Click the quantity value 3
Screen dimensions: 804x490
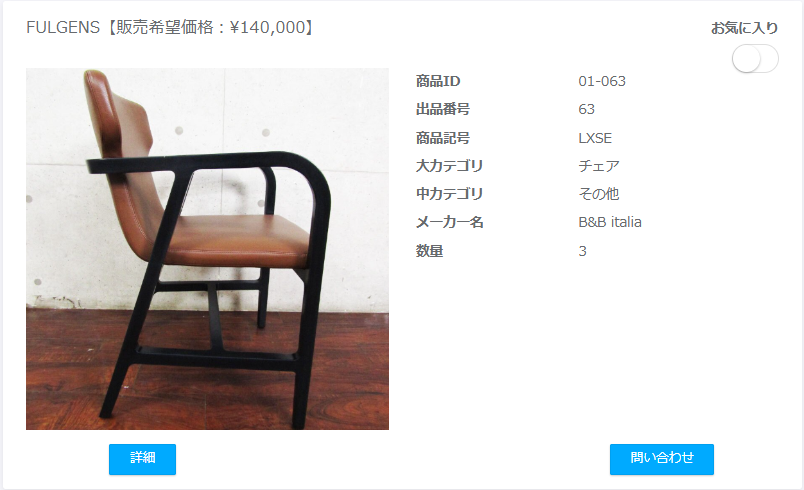[x=582, y=251]
